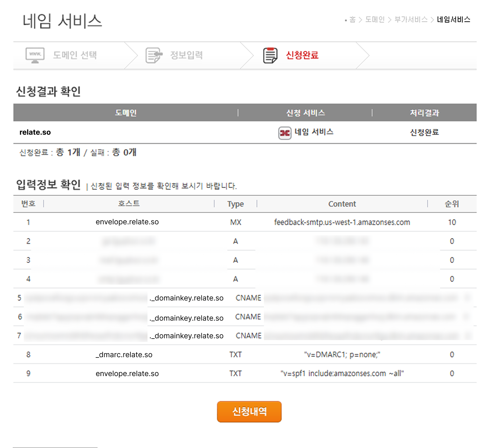Click the 도메인 column header

126,113
